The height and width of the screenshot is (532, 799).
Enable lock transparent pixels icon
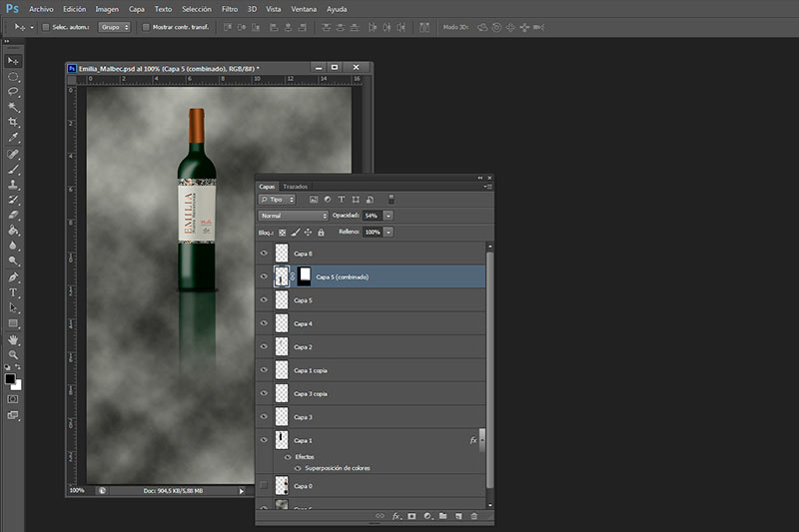(282, 233)
